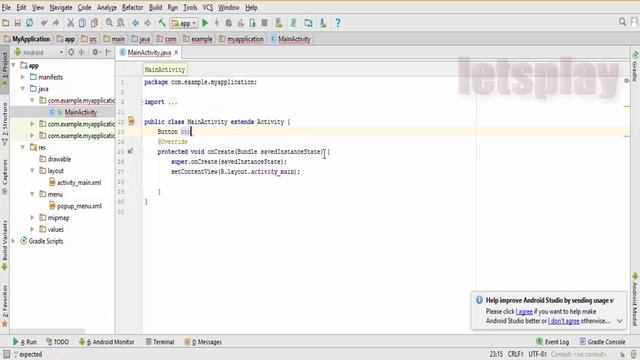Screen dimensions: 640x360
Task: Close the MainActivity.java tab
Action: (x=176, y=52)
